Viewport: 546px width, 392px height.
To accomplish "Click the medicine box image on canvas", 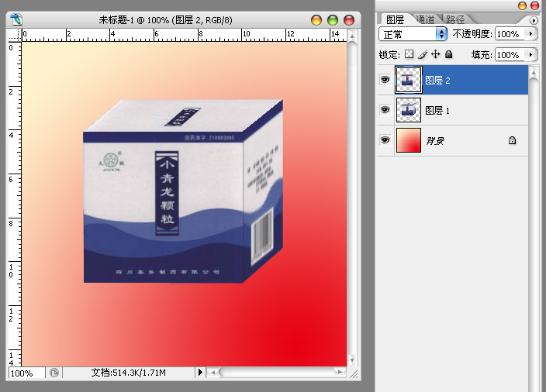I will 183,191.
